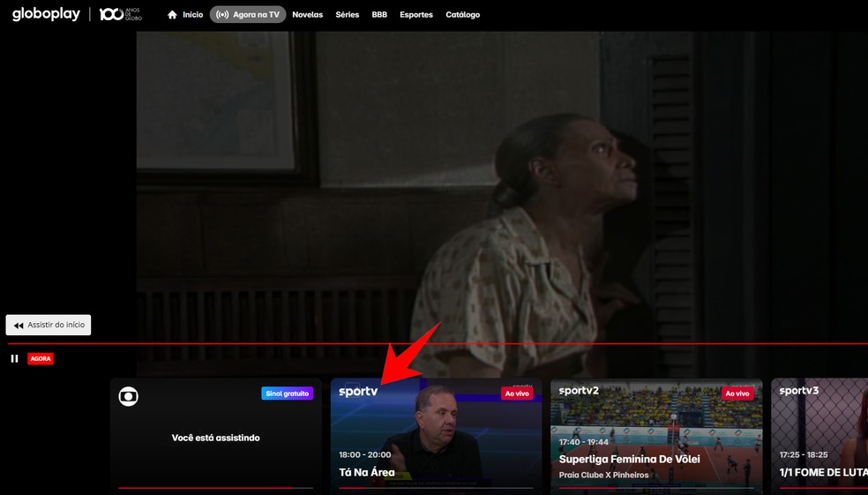Click the Sinal gratuito badge

[288, 394]
